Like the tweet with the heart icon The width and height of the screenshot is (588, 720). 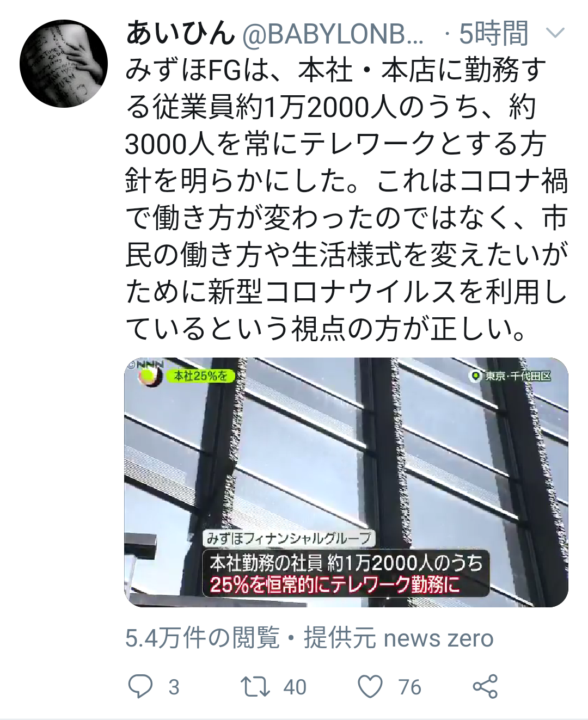coord(370,687)
